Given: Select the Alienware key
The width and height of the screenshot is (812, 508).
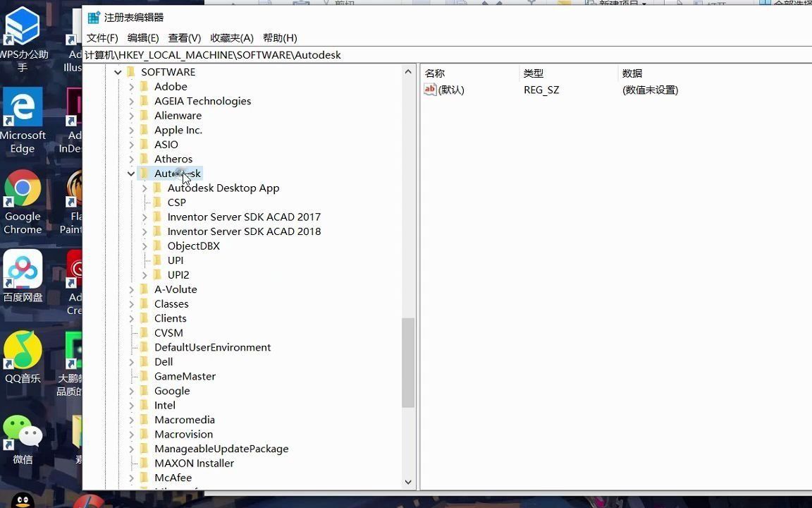Looking at the screenshot, I should click(x=178, y=116).
